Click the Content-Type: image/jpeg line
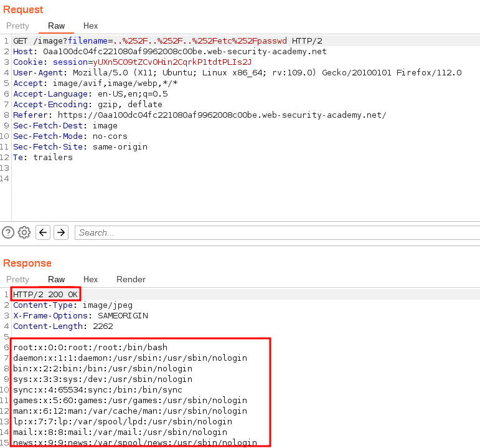 coord(73,305)
